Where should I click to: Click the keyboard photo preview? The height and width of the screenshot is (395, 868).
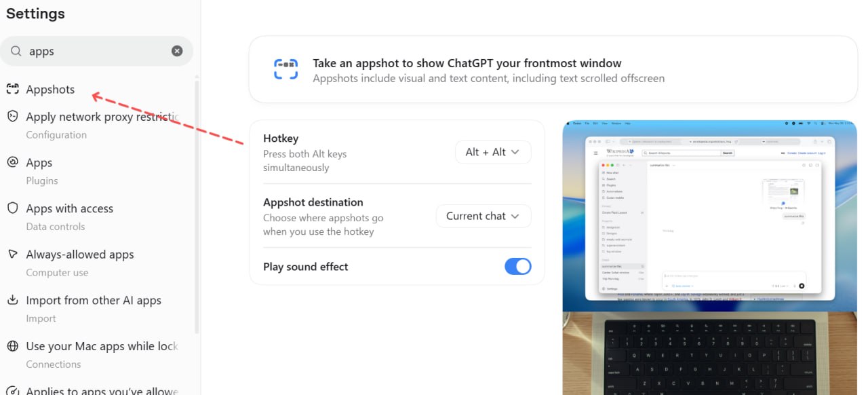pos(709,354)
